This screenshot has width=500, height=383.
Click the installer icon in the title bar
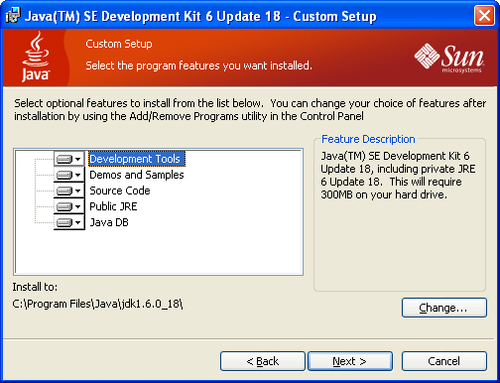[13, 16]
